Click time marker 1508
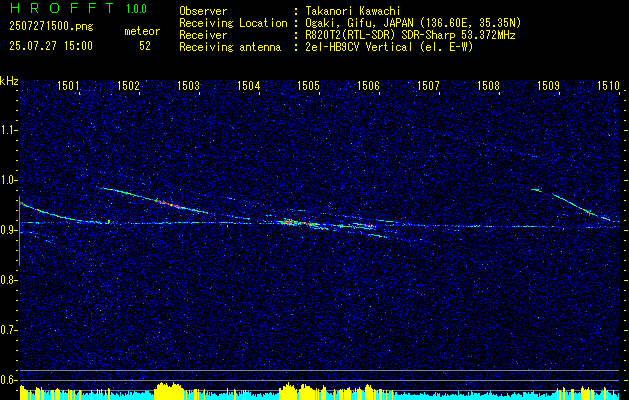629x400 pixels. pos(488,85)
